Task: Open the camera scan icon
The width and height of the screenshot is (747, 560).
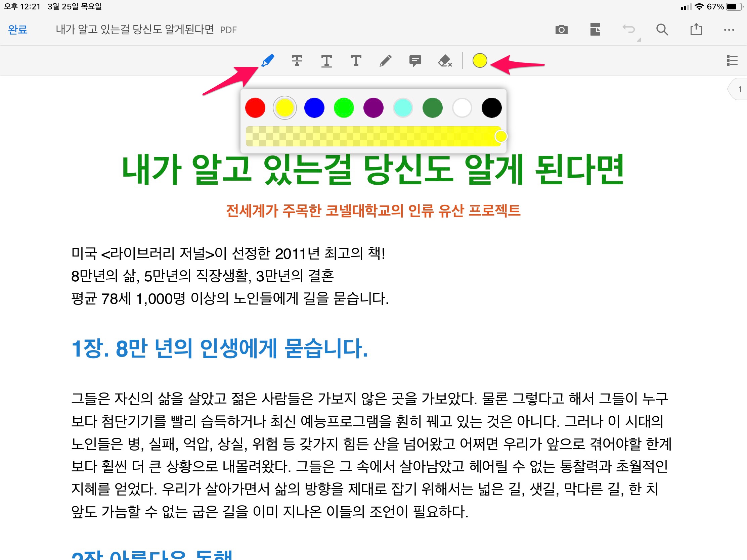Action: pyautogui.click(x=561, y=30)
